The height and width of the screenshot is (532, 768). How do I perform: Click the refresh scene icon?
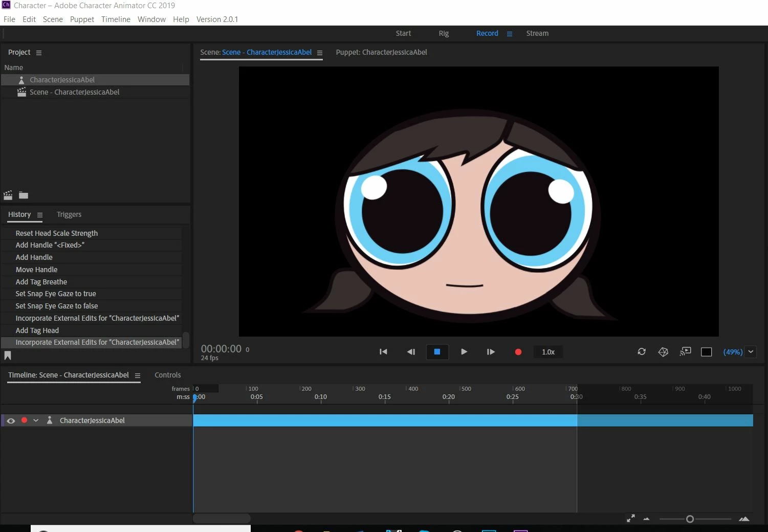[x=642, y=352]
